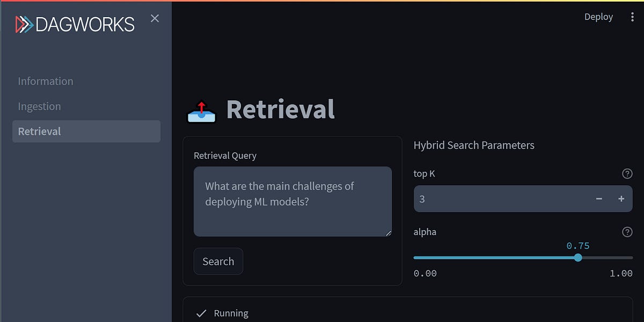Select Ingestion in the sidebar

click(x=39, y=106)
